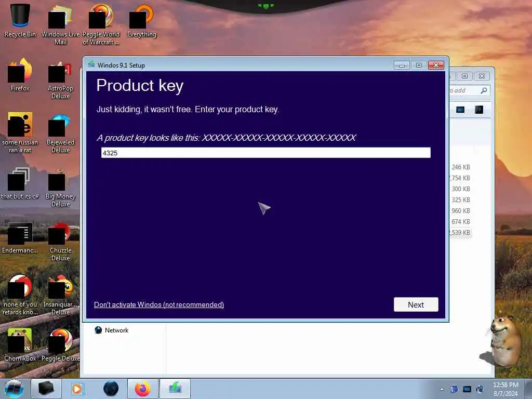
Task: Click the Explorer search magnifier icon
Action: tap(484, 90)
